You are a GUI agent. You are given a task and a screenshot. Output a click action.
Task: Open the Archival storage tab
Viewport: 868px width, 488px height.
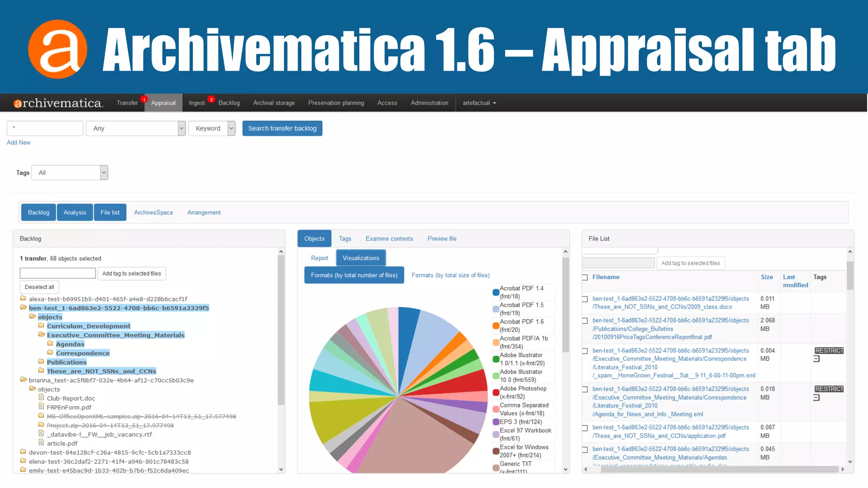tap(274, 103)
